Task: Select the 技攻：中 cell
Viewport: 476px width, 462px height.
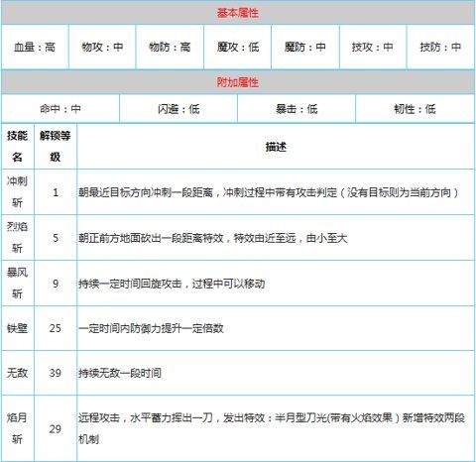Action: [373, 47]
